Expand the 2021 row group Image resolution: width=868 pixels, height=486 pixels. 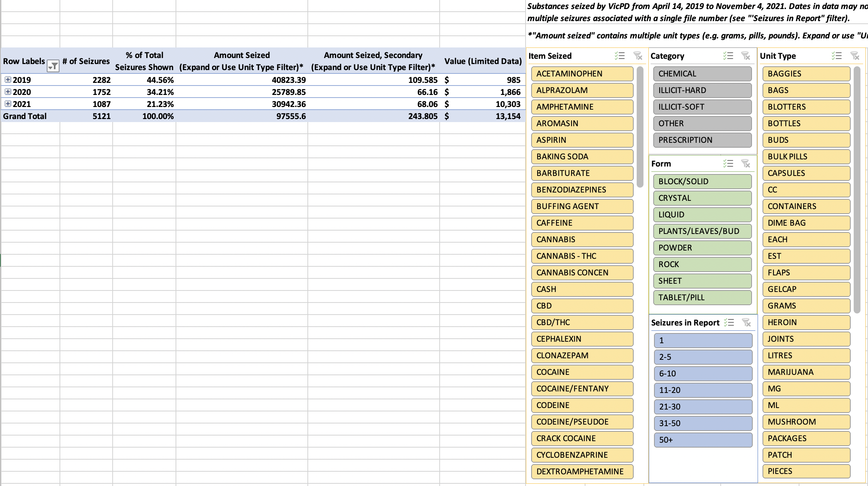click(8, 104)
